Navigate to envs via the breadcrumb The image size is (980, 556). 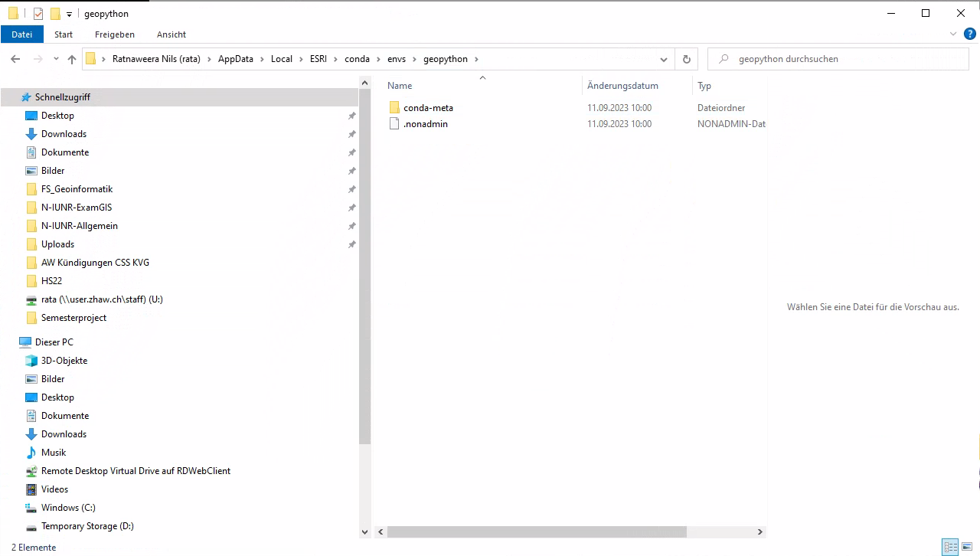pyautogui.click(x=397, y=59)
